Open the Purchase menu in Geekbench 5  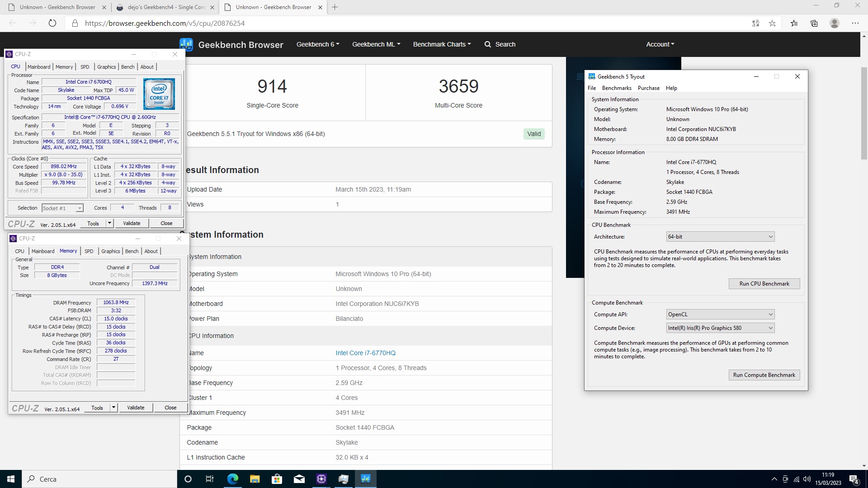[x=648, y=88]
